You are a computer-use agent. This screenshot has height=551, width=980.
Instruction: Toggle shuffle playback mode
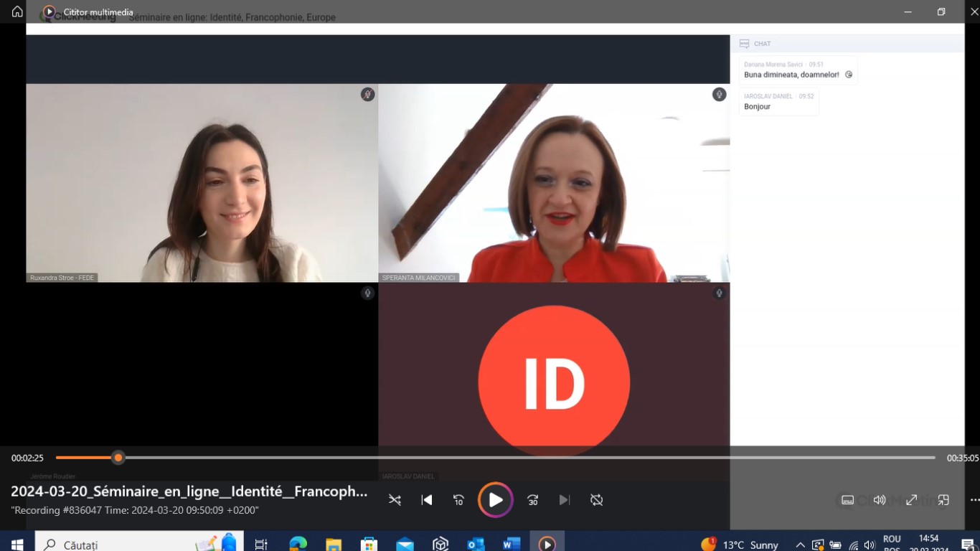pyautogui.click(x=395, y=500)
